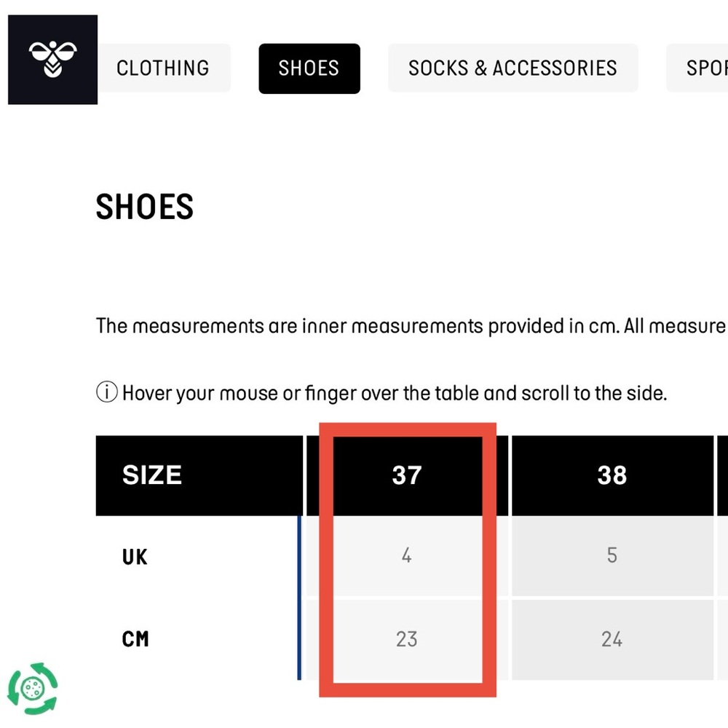Image resolution: width=728 pixels, height=728 pixels.
Task: Click the CM value 24 cell
Action: click(x=612, y=639)
